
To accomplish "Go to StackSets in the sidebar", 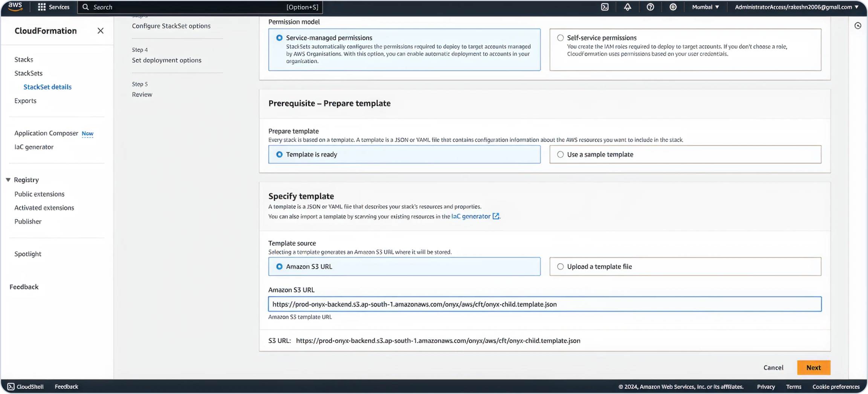I will coord(28,73).
